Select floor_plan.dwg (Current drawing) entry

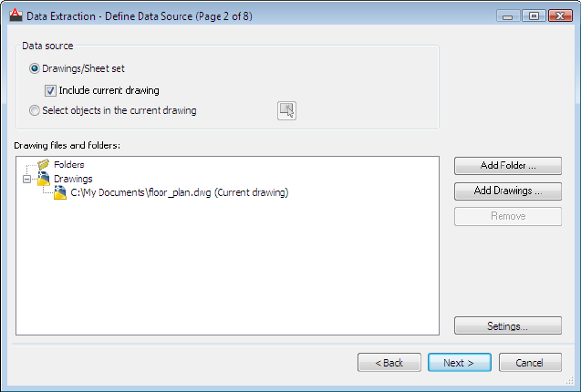coord(179,193)
